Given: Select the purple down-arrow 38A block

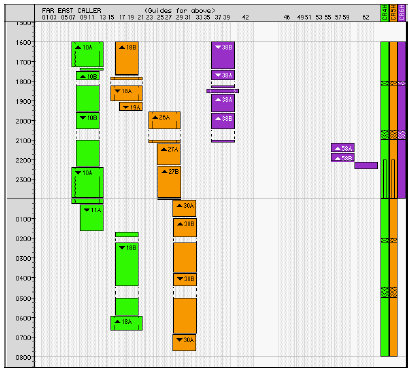Looking at the screenshot, I should click(223, 75).
